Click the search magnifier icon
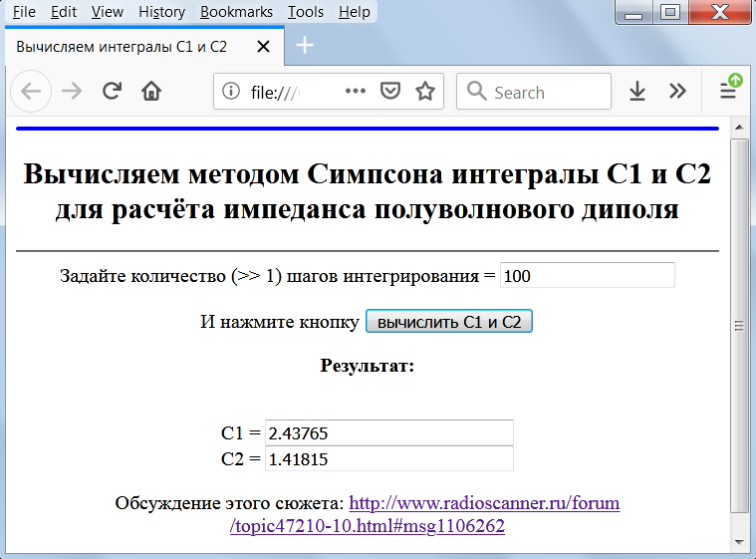756x559 pixels. [476, 91]
